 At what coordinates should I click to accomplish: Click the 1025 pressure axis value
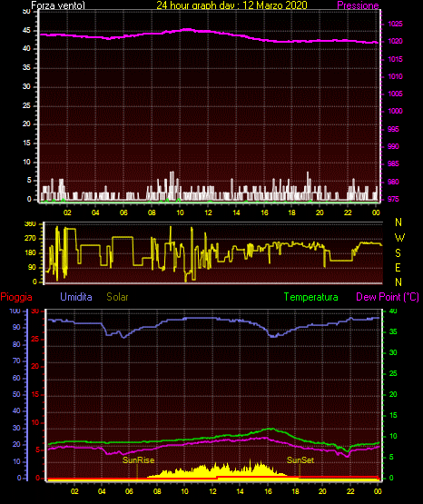click(x=395, y=25)
